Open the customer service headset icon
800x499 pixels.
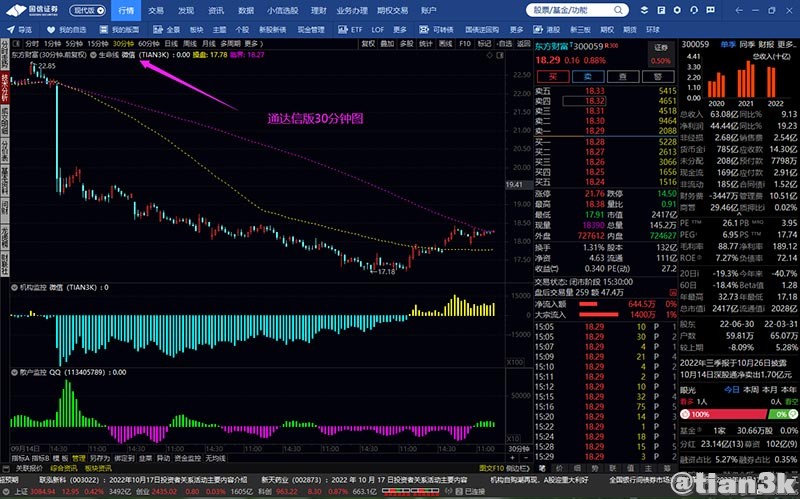point(694,10)
